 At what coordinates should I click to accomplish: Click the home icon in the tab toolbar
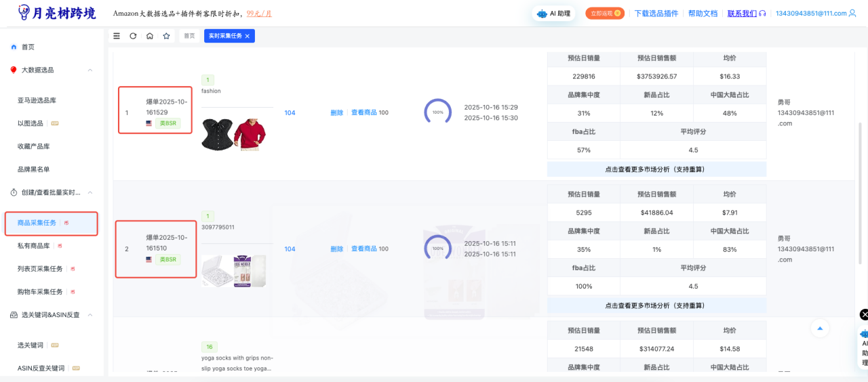tap(150, 36)
